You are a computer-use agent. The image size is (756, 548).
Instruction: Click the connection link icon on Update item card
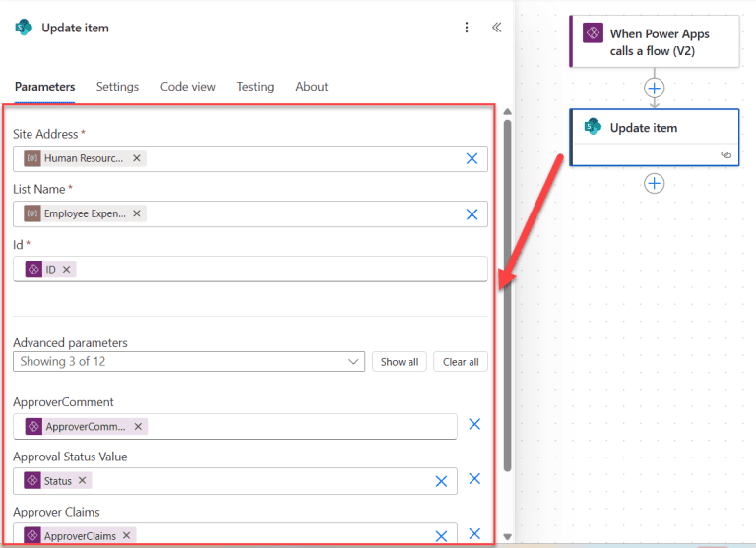[726, 154]
